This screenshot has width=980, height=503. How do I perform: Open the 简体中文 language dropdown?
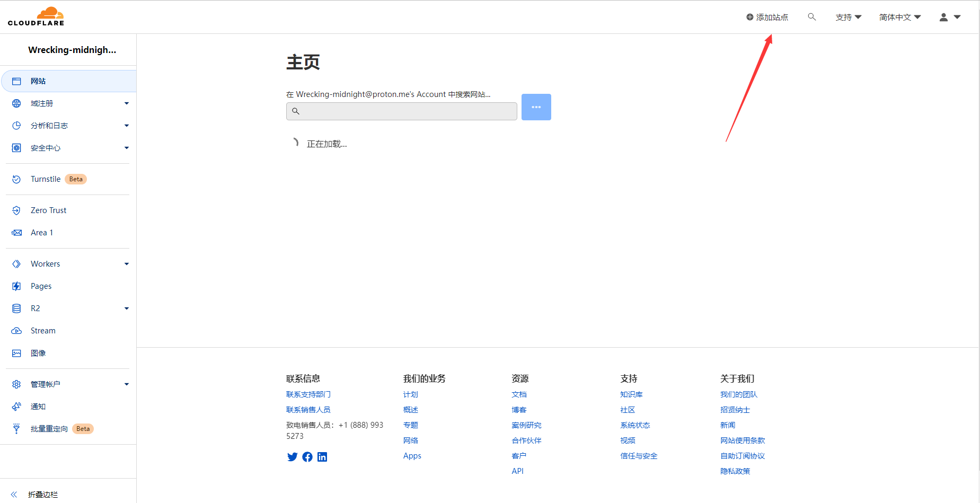[899, 17]
